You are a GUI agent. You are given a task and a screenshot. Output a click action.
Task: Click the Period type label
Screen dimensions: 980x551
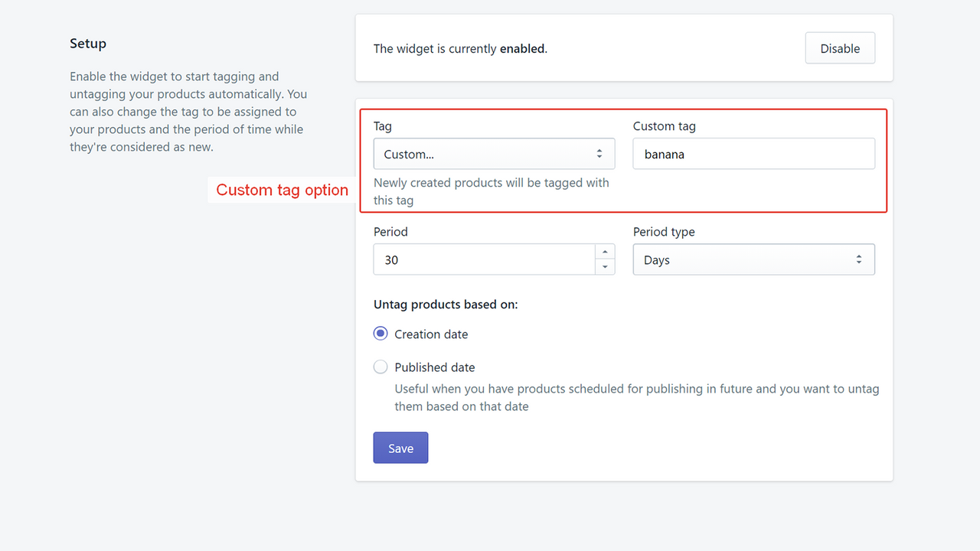[x=663, y=231]
